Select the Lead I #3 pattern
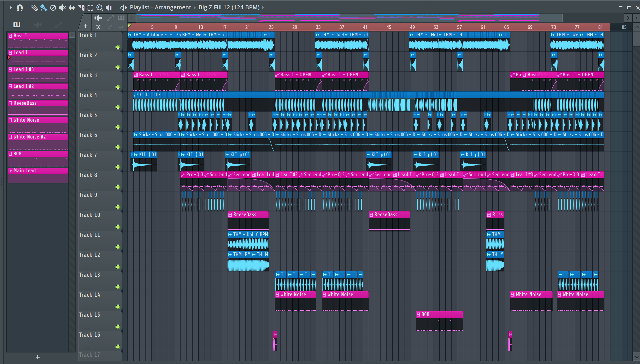 click(x=38, y=74)
